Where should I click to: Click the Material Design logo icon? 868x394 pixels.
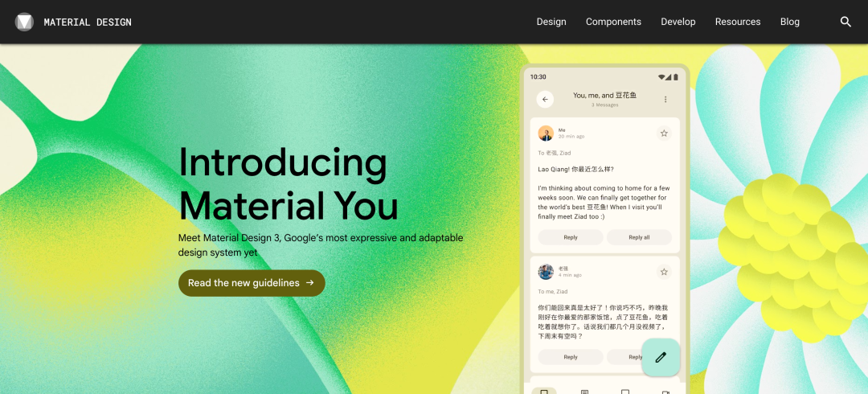point(24,22)
